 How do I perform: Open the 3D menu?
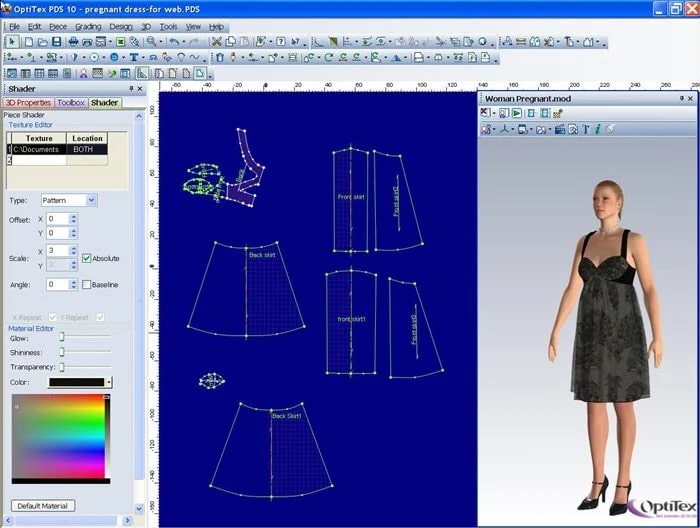click(x=146, y=27)
